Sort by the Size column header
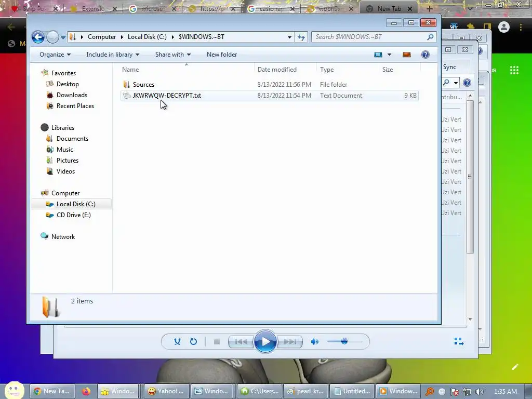 [400, 70]
